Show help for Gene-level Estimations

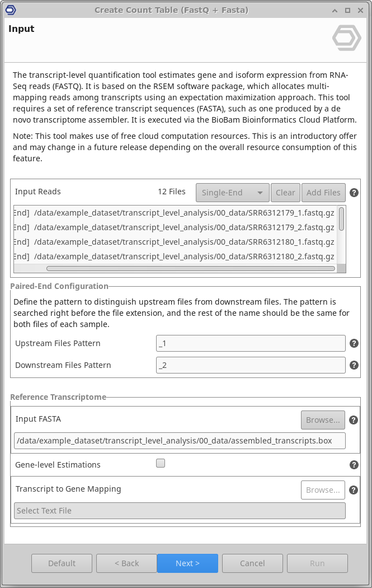[x=354, y=465]
